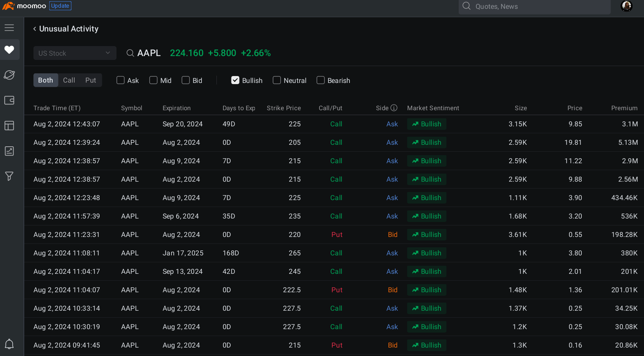Select the 434.46K premium value
644x356 pixels.
click(624, 198)
